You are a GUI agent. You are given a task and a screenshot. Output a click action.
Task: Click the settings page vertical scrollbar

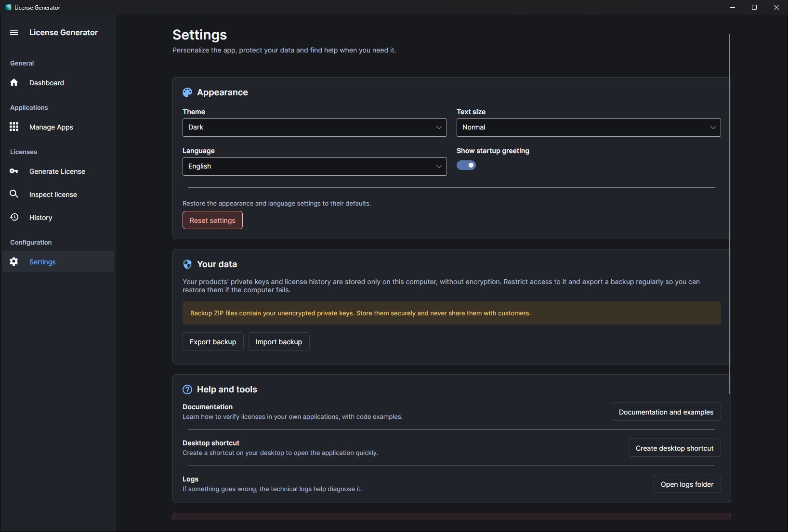point(730,214)
